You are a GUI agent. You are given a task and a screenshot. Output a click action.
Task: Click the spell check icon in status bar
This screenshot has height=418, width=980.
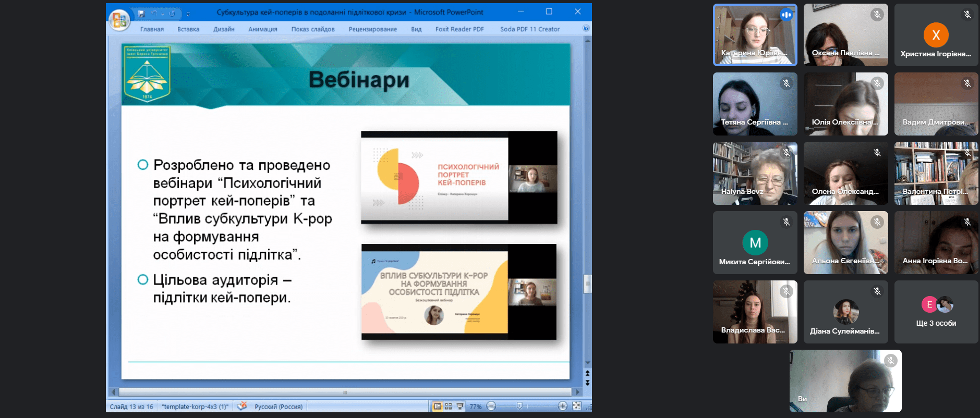click(242, 406)
